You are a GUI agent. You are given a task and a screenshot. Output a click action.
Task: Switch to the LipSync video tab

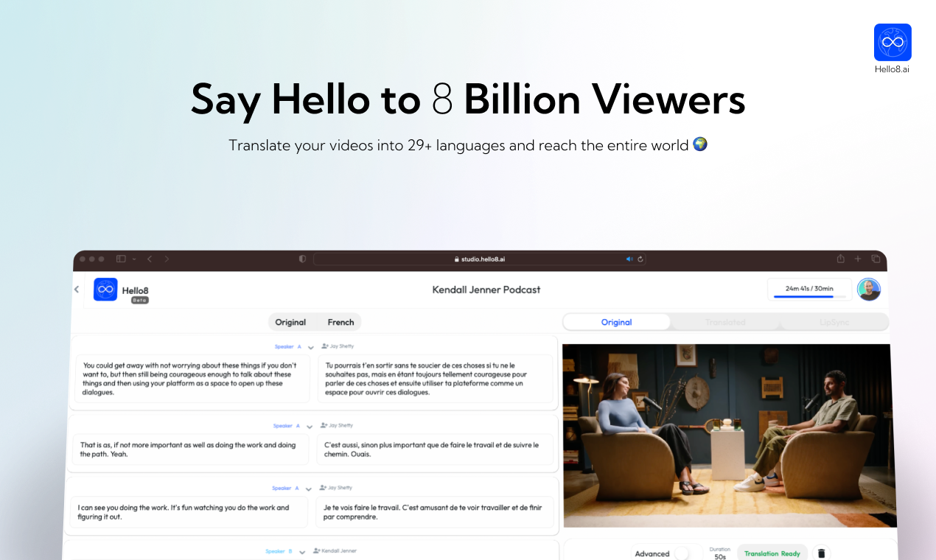834,322
